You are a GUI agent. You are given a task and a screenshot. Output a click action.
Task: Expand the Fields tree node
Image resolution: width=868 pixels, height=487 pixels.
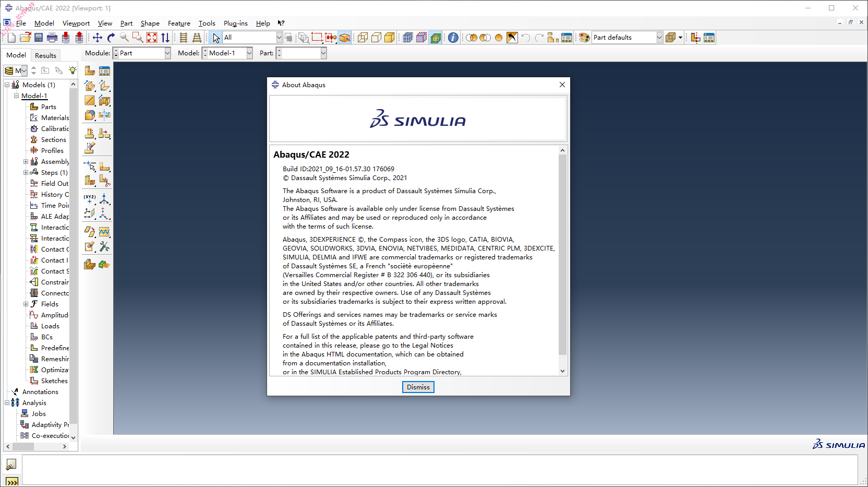coord(26,304)
